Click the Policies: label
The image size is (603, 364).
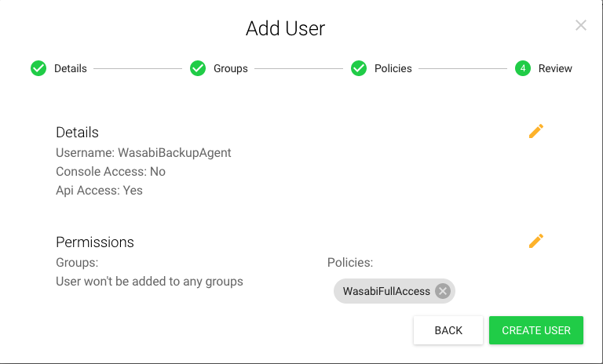[x=350, y=263]
